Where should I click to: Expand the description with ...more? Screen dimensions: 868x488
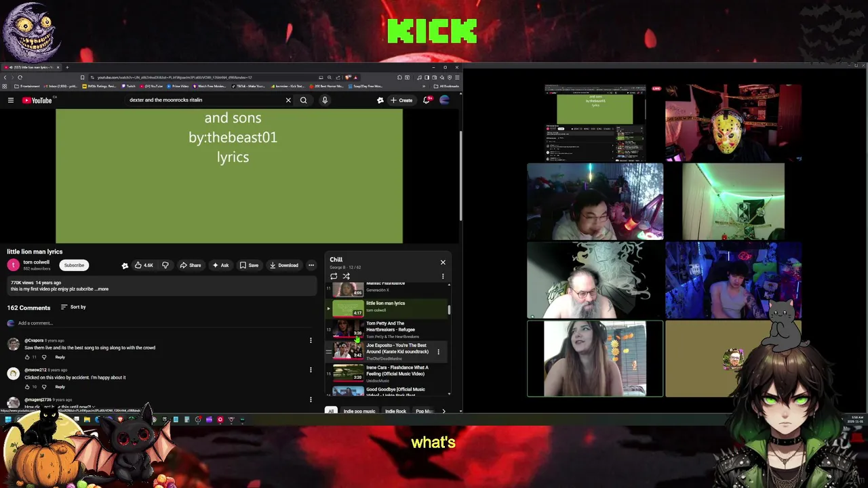pos(101,289)
